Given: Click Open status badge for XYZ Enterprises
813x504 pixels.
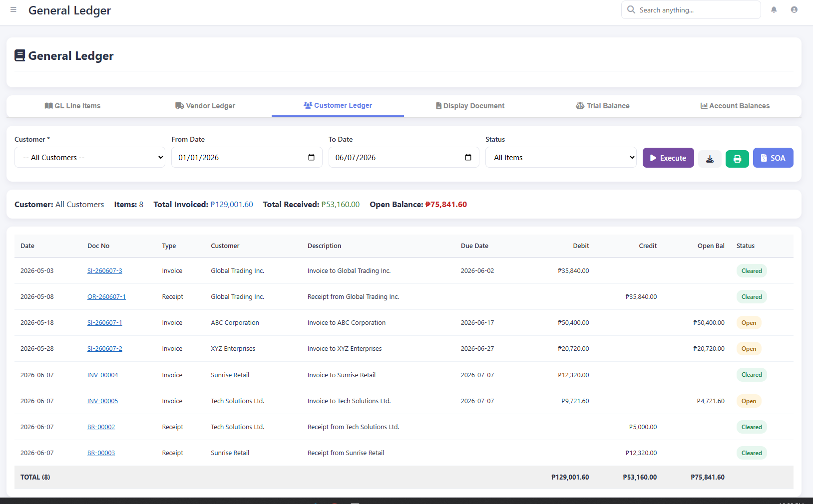Looking at the screenshot, I should click(x=749, y=349).
